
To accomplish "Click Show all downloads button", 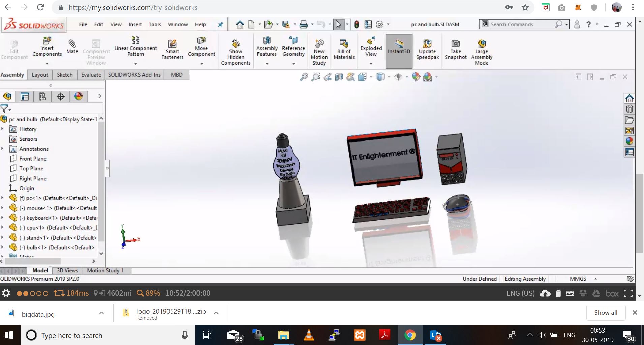I will [606, 312].
